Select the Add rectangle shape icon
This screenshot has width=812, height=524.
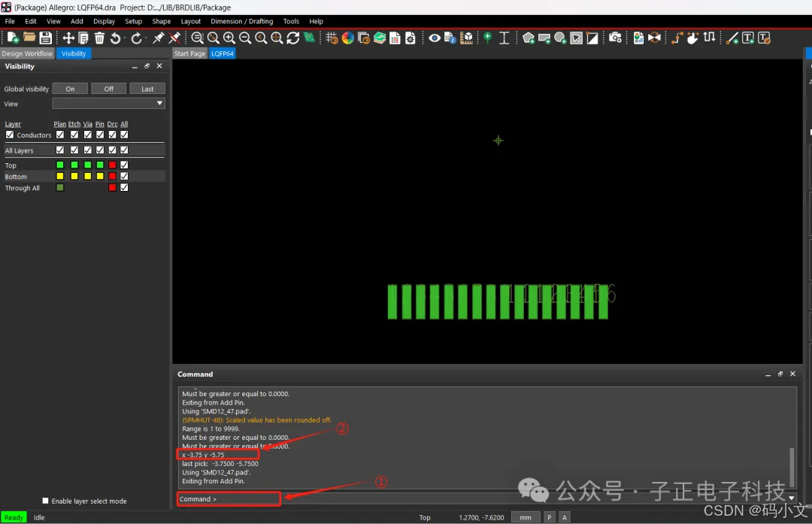click(x=544, y=38)
